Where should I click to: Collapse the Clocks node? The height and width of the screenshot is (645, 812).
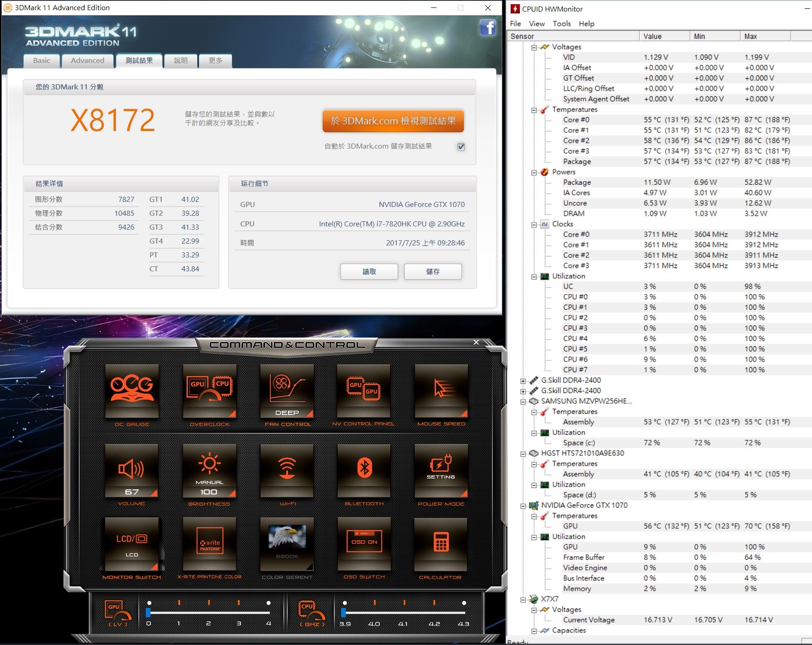click(534, 225)
